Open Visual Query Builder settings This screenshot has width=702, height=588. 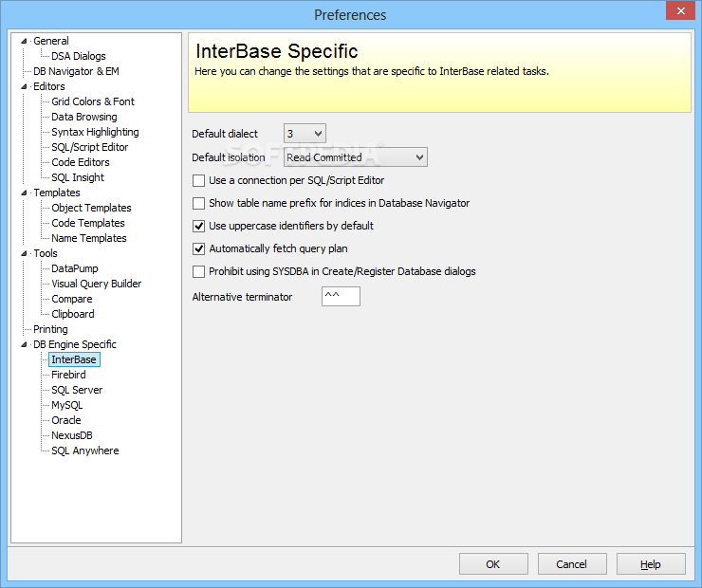coord(96,285)
